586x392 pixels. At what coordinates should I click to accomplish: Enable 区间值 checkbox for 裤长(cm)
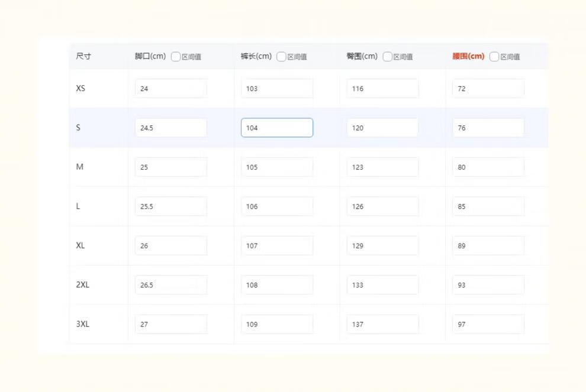(281, 57)
